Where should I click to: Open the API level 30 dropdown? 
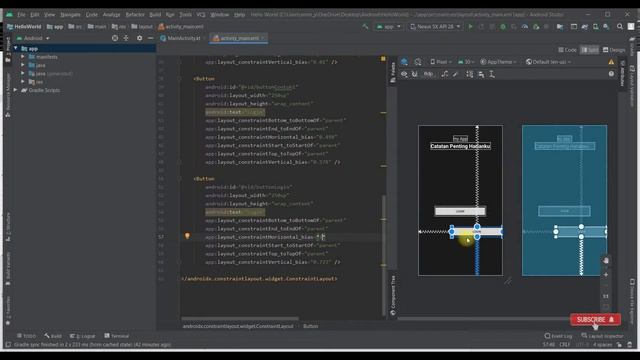tap(466, 62)
